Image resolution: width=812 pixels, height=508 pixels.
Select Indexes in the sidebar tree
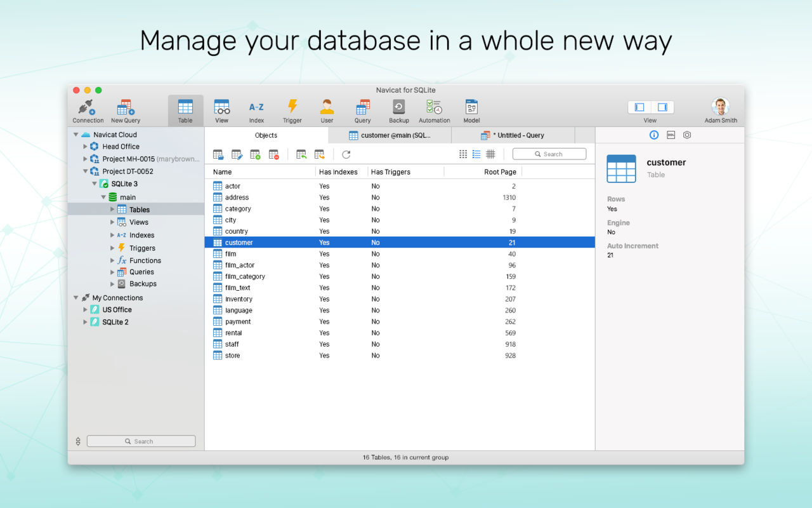click(136, 235)
